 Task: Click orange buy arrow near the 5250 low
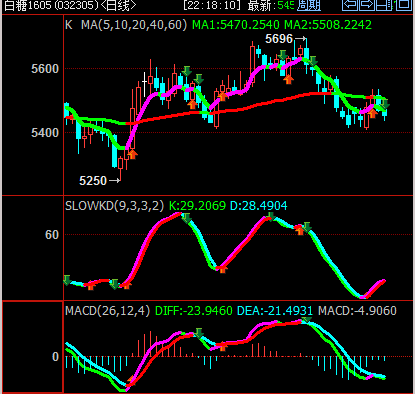point(132,154)
